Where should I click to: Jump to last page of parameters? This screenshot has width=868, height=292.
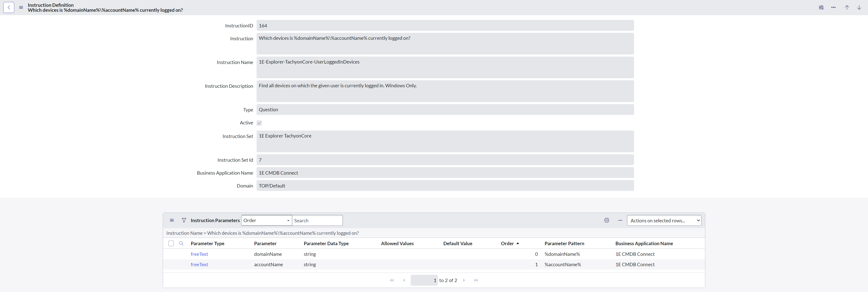pos(476,280)
